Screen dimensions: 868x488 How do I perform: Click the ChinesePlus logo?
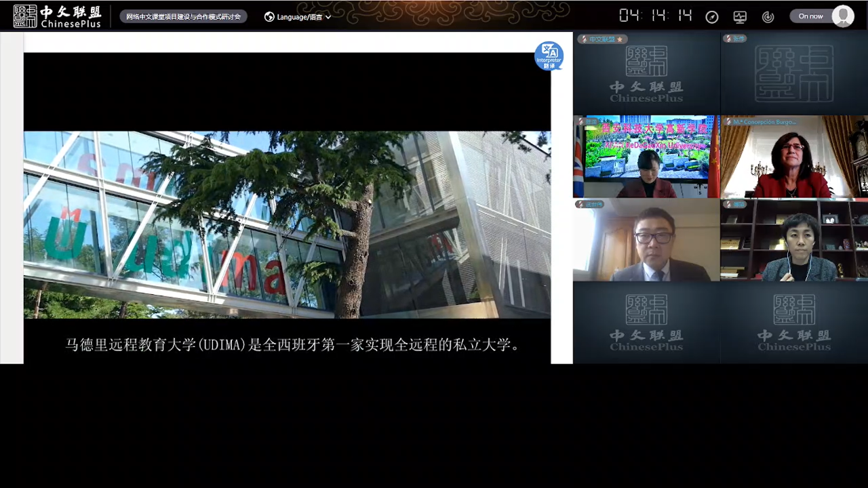click(x=58, y=16)
